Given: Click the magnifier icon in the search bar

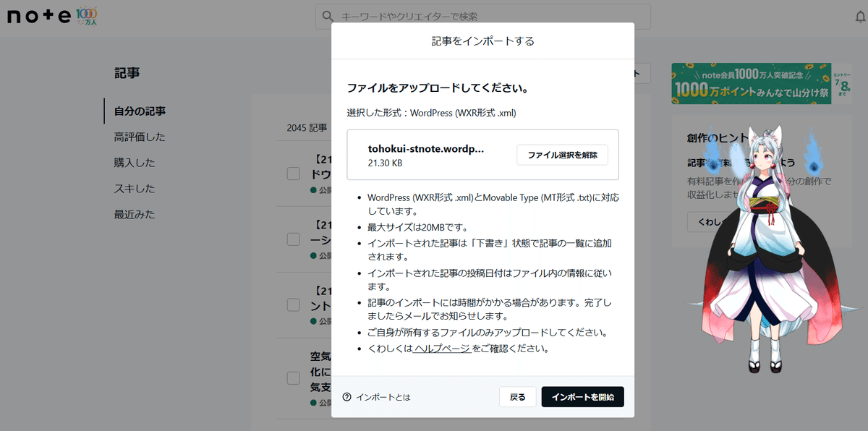Looking at the screenshot, I should [328, 15].
